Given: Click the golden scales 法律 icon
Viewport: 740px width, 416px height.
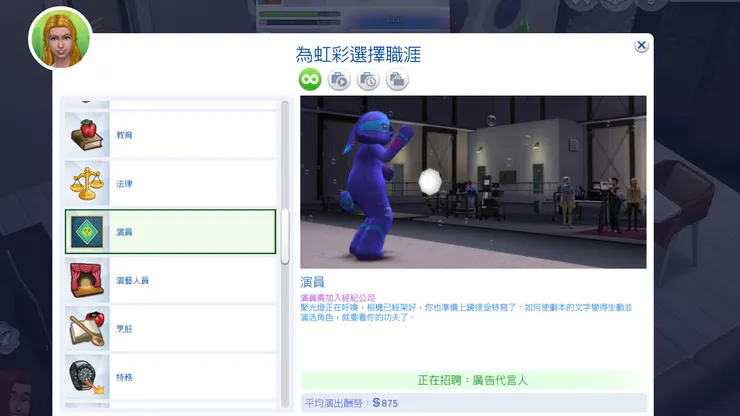Looking at the screenshot, I should pyautogui.click(x=87, y=183).
